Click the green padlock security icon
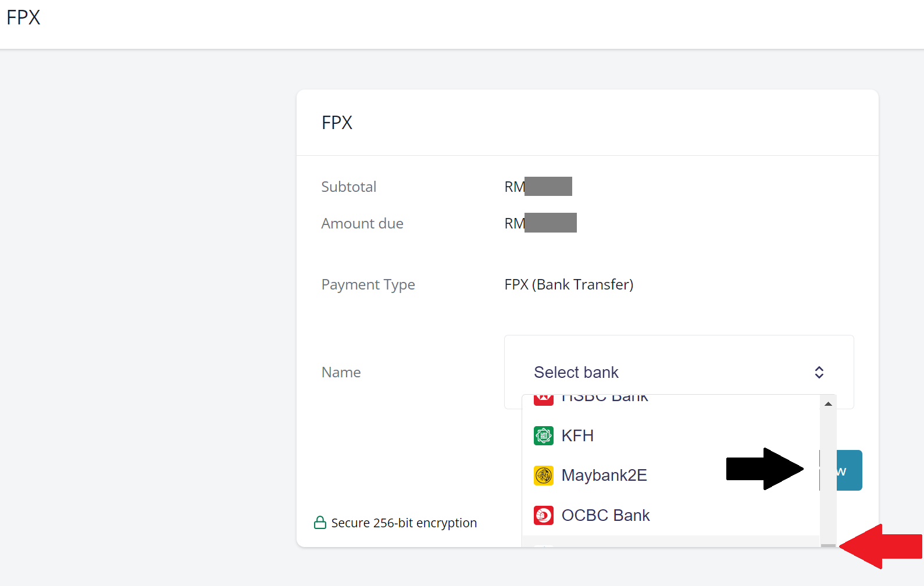924x586 pixels. click(x=320, y=523)
